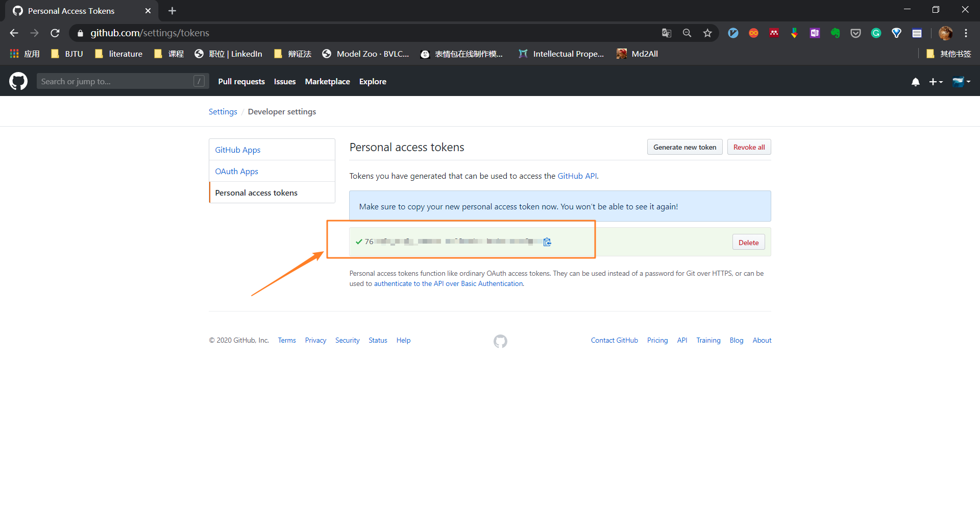Open Help footer link
The height and width of the screenshot is (526, 980).
coord(404,341)
